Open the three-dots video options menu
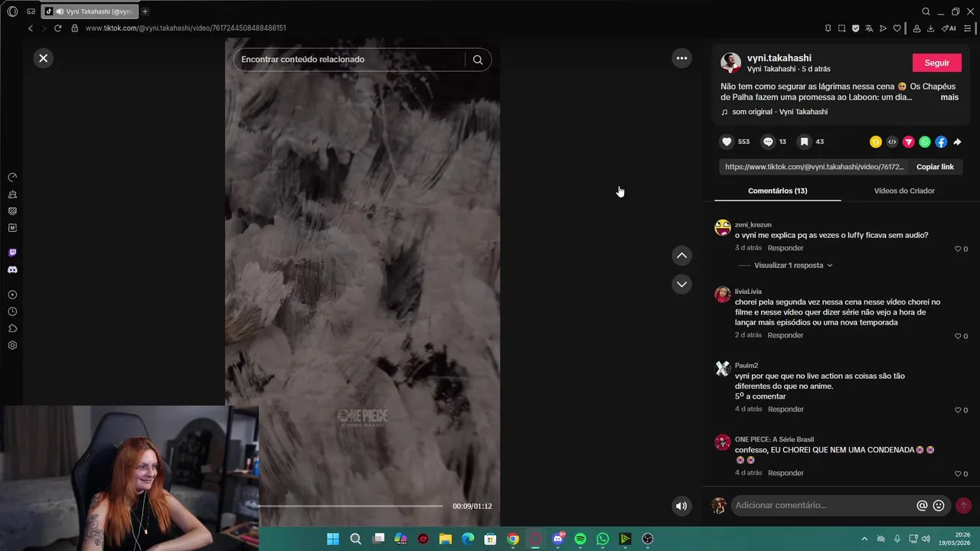 pyautogui.click(x=681, y=58)
